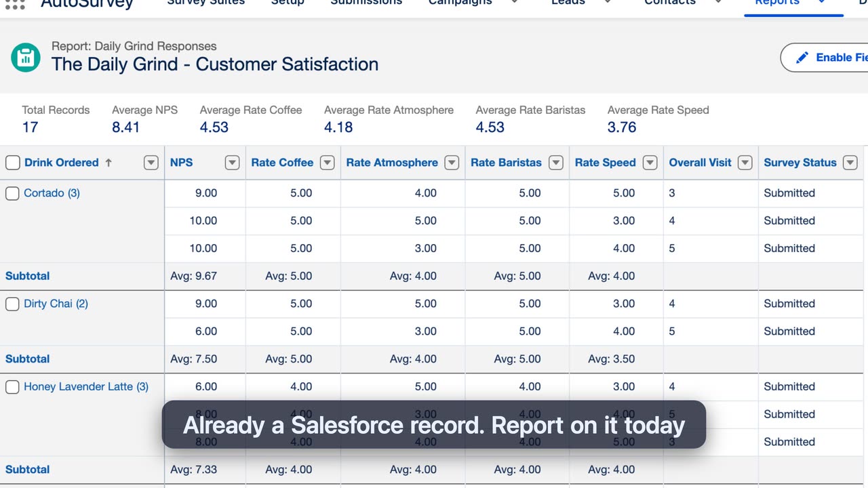
Task: Click the Report: Daily Grind Responses label
Action: click(x=134, y=46)
